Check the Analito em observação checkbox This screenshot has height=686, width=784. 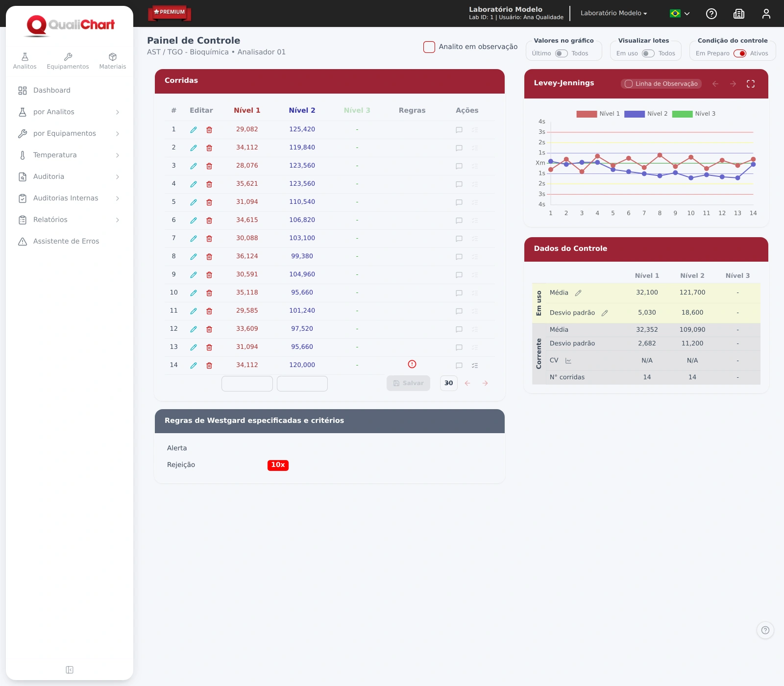click(x=429, y=47)
